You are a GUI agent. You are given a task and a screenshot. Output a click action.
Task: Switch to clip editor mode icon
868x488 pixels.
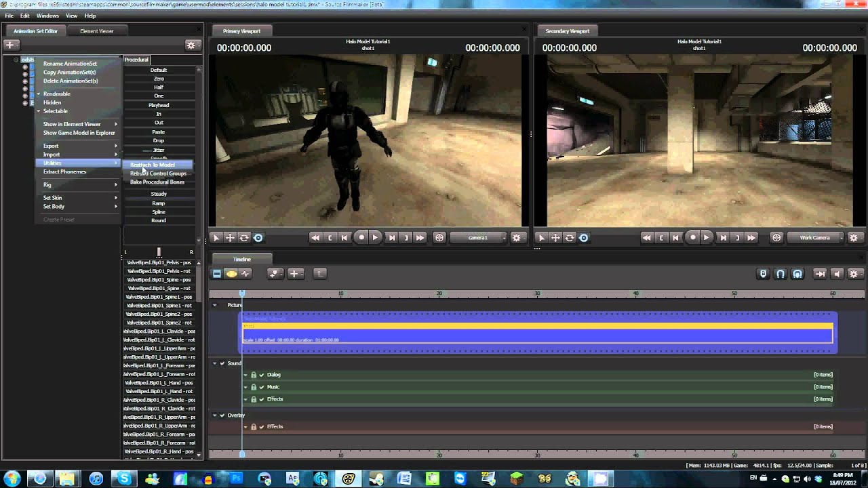point(217,274)
